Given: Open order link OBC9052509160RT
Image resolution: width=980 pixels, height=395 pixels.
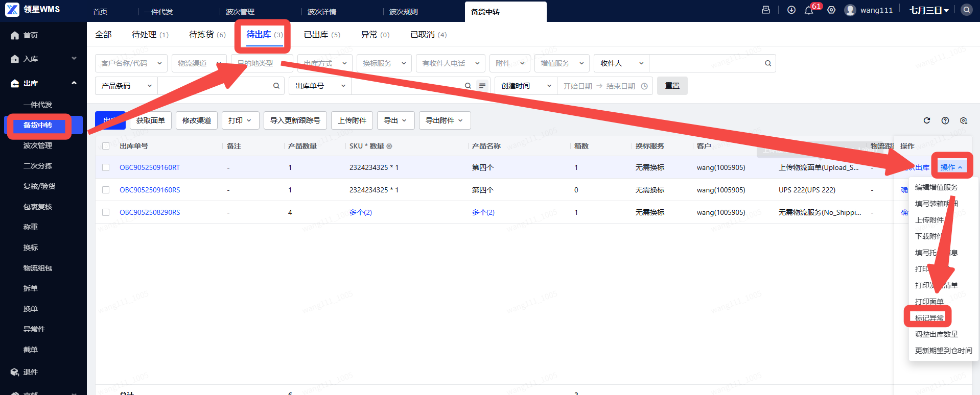Looking at the screenshot, I should (150, 167).
